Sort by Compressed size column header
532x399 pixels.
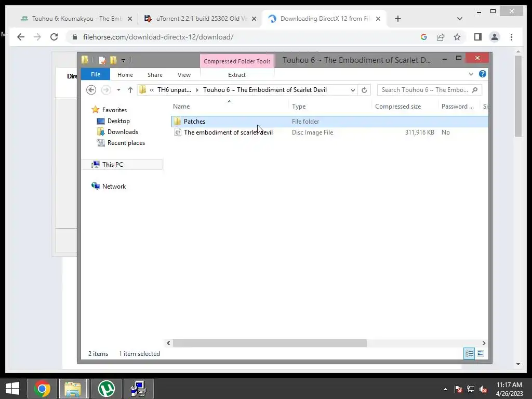coord(405,107)
